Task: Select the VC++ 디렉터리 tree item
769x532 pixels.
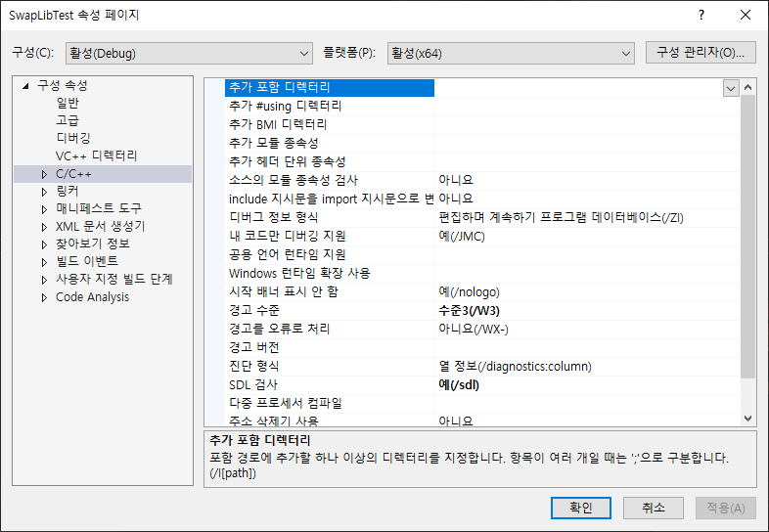Action: click(x=96, y=155)
